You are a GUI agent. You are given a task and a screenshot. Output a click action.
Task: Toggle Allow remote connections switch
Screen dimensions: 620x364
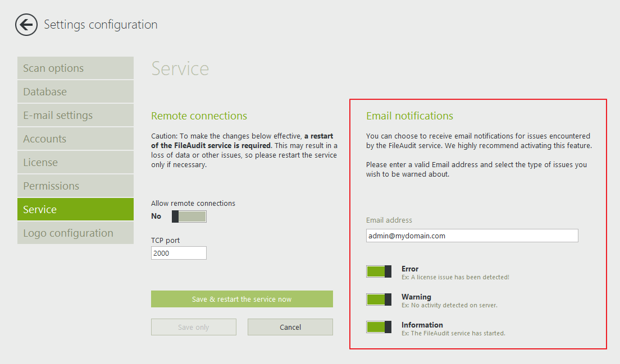(189, 216)
